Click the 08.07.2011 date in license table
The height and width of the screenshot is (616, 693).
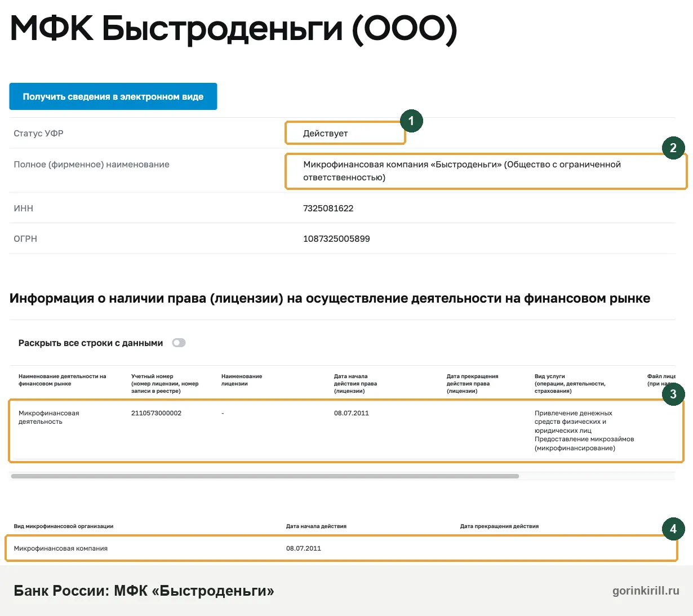[352, 413]
